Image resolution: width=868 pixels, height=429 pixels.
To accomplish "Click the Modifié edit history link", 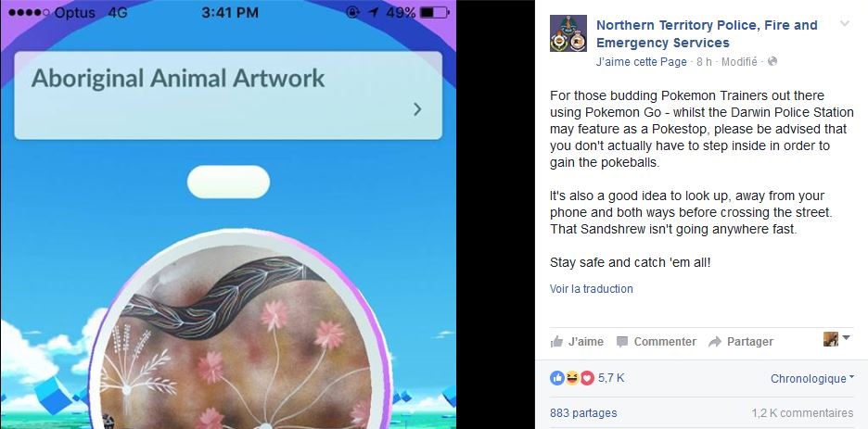I will click(739, 62).
